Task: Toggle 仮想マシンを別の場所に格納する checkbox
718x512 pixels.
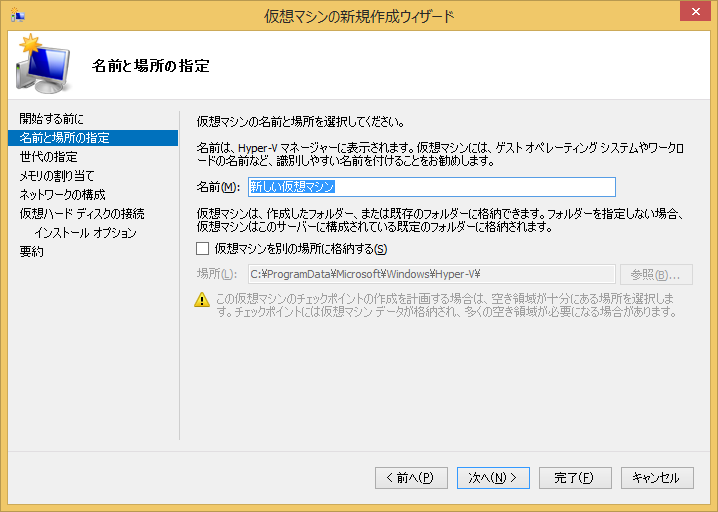Action: [203, 248]
